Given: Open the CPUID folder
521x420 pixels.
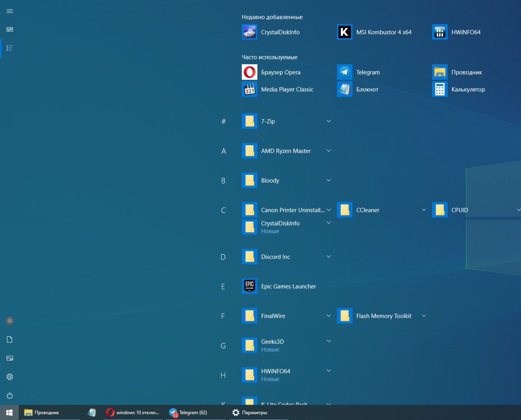Looking at the screenshot, I should (476, 210).
